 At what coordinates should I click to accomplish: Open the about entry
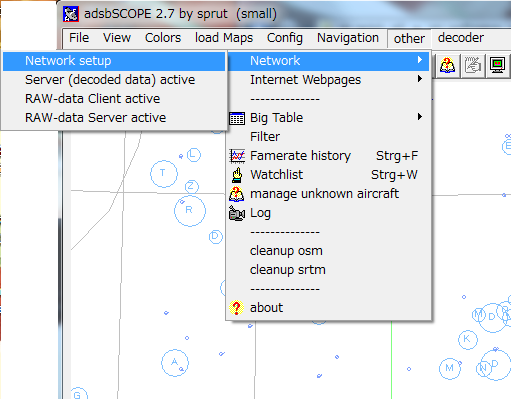(x=329, y=308)
